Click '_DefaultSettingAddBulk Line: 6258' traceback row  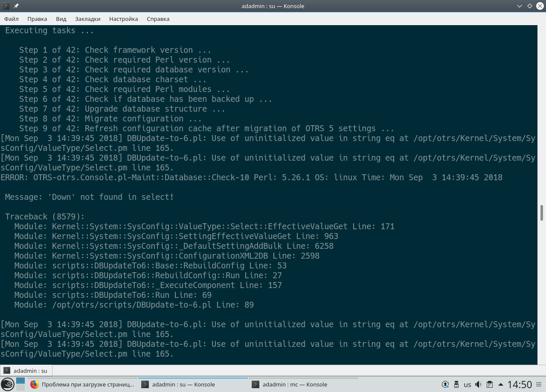(x=174, y=246)
